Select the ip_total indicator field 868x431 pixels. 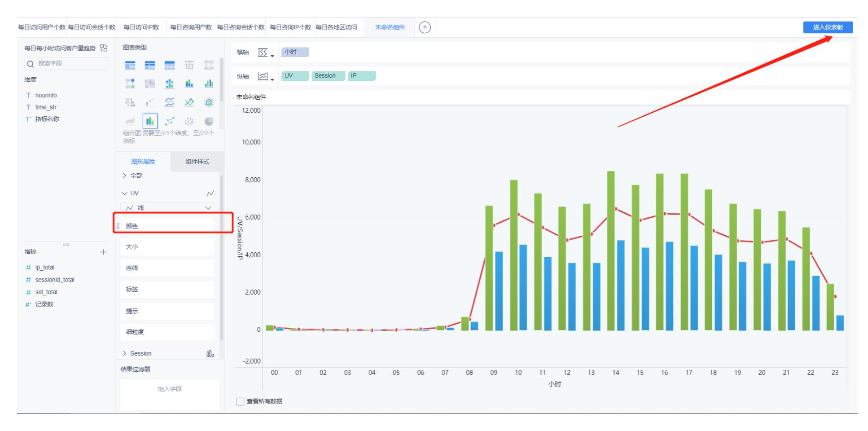(44, 268)
